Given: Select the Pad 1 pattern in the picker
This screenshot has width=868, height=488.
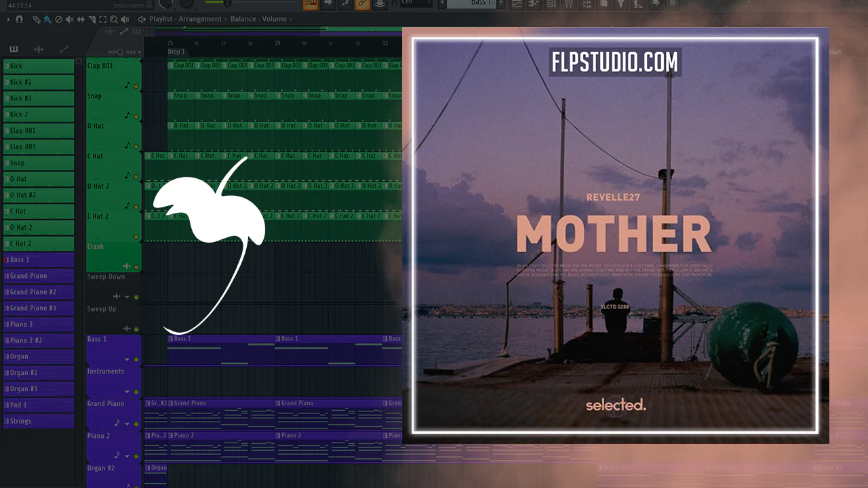Looking at the screenshot, I should [39, 405].
